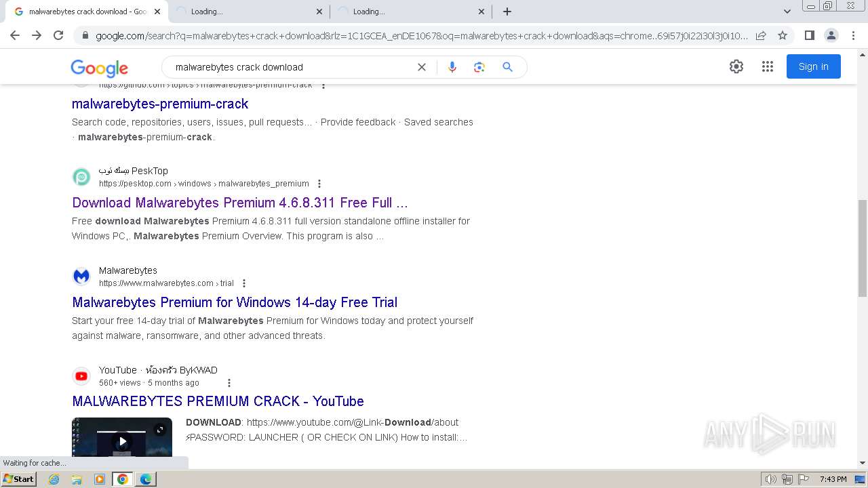Open the malwarebytes-premium-crack GitHub result
The image size is (868, 488).
(160, 104)
